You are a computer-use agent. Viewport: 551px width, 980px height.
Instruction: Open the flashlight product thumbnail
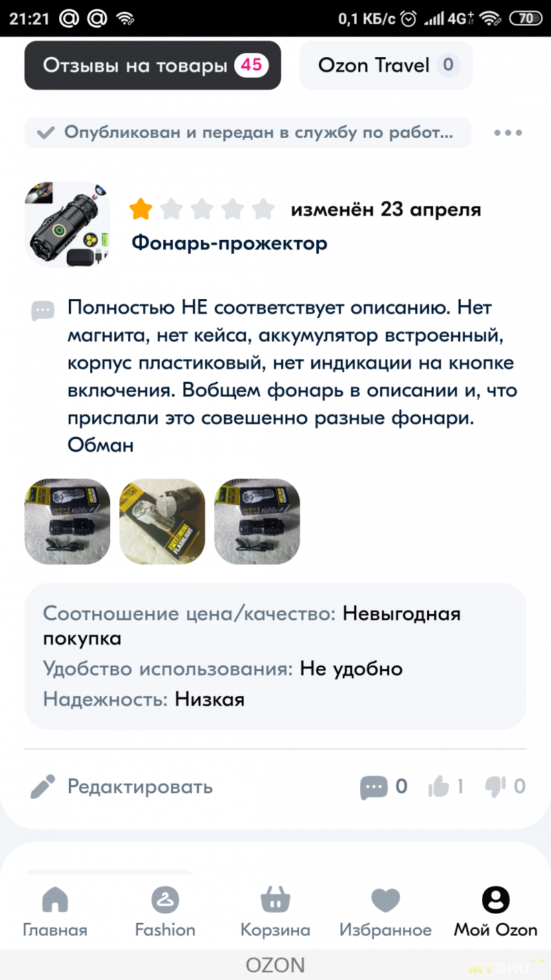(67, 225)
